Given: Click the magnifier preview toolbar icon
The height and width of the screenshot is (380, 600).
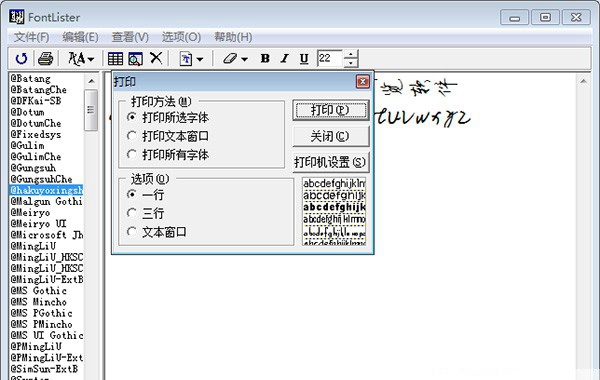Looking at the screenshot, I should (x=135, y=59).
